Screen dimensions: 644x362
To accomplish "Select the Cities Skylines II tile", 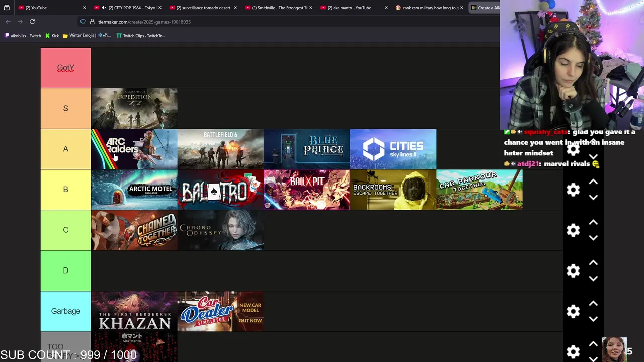I will pyautogui.click(x=393, y=149).
